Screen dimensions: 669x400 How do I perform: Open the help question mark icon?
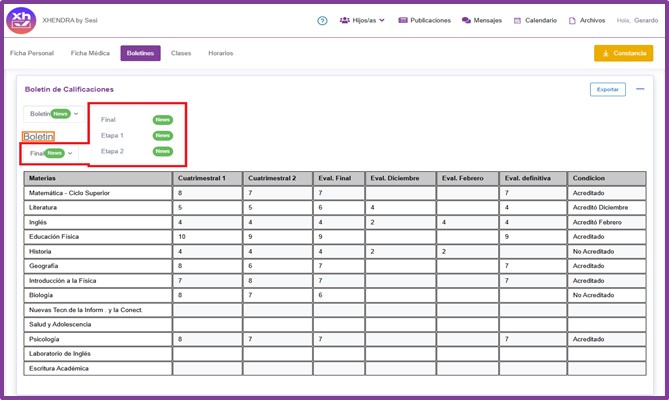322,20
